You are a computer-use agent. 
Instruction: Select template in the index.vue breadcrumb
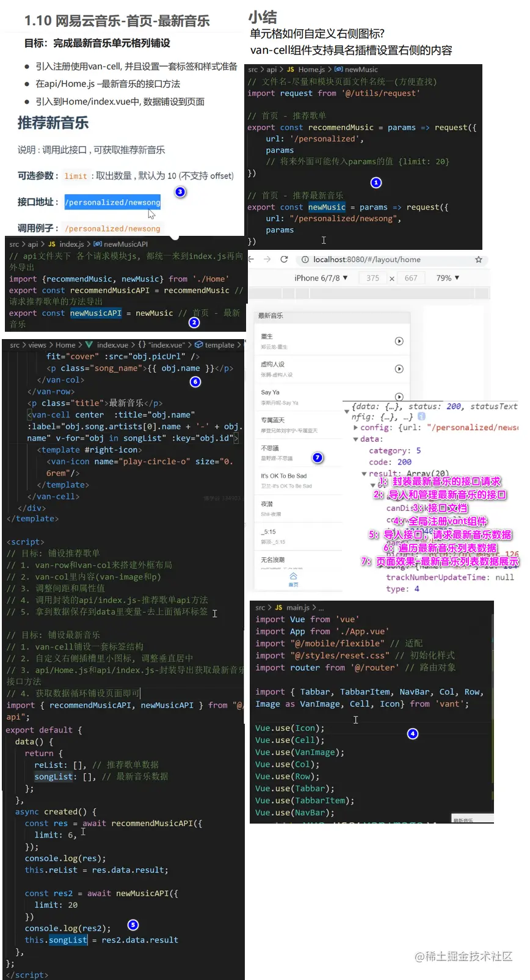pos(220,345)
